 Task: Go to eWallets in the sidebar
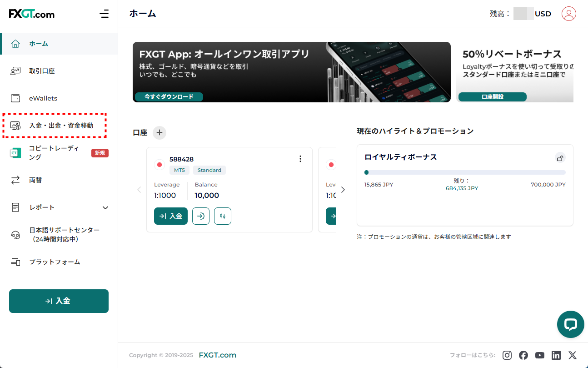tap(59, 98)
